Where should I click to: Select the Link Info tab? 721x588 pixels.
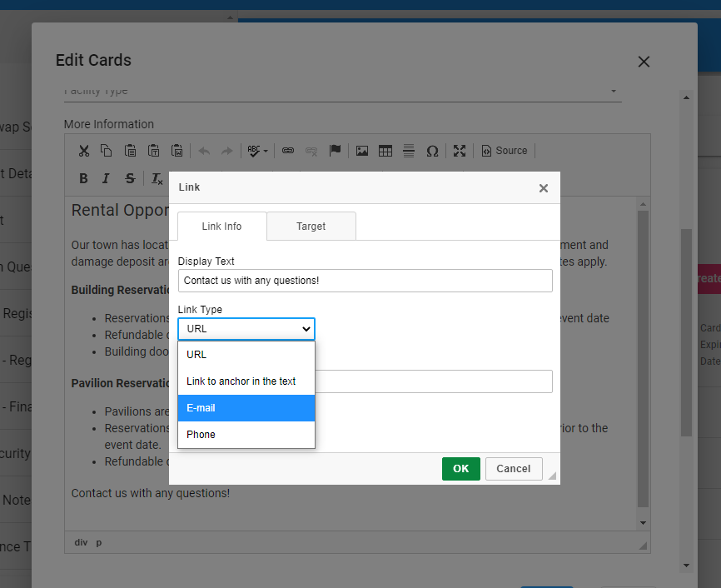click(221, 227)
